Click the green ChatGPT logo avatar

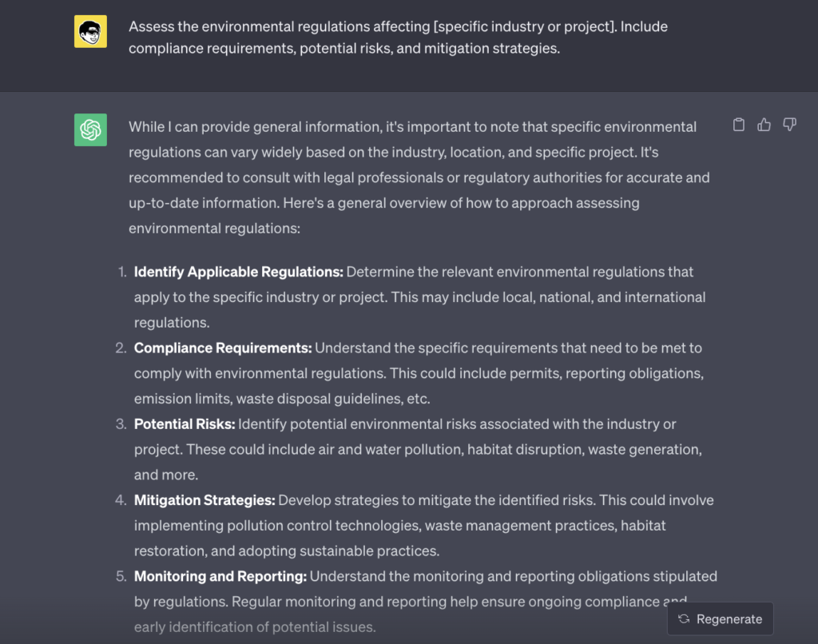[x=90, y=129]
